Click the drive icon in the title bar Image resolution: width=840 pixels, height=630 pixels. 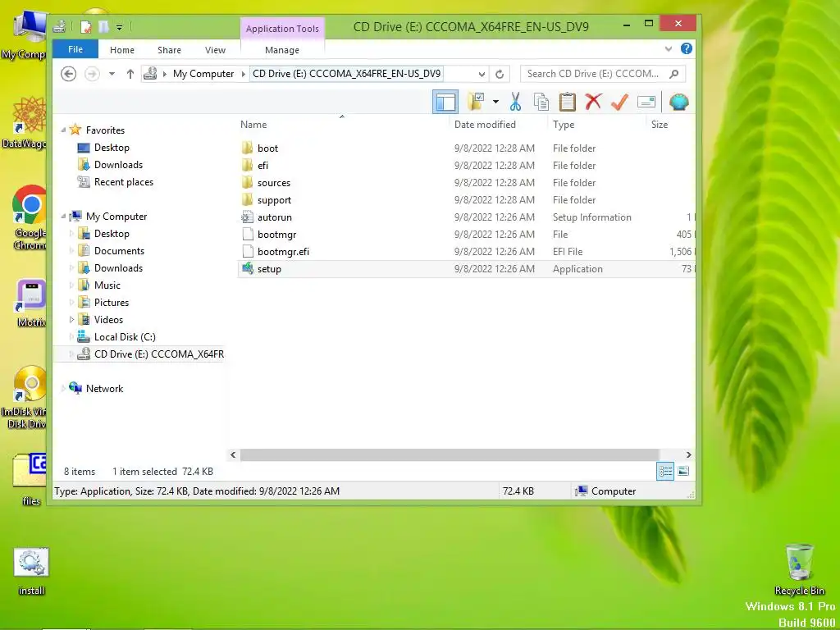(x=60, y=26)
